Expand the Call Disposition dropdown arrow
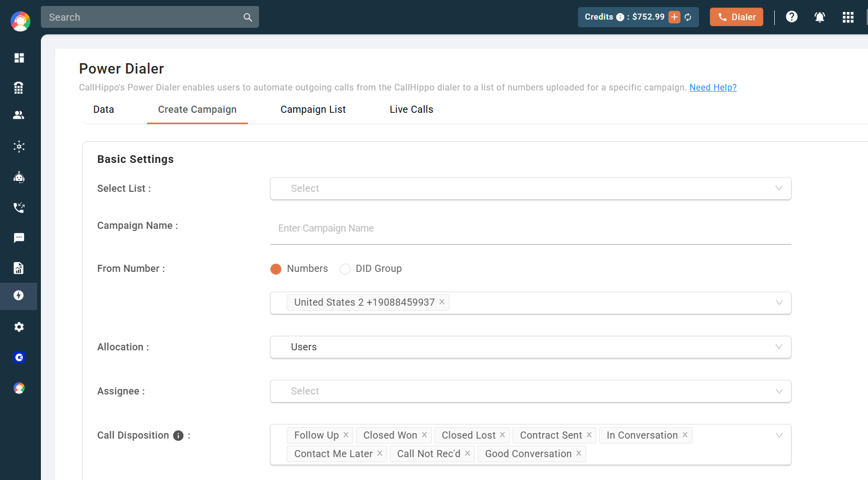The height and width of the screenshot is (480, 868). click(x=779, y=435)
